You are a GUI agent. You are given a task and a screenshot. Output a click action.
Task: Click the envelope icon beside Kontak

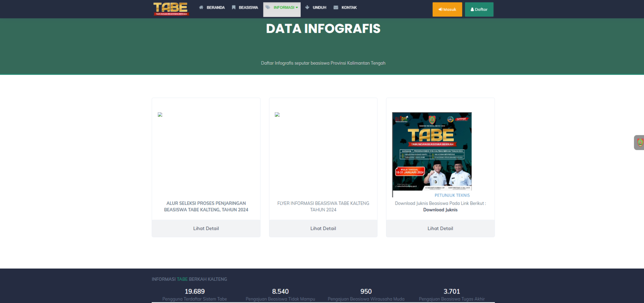coord(336,7)
